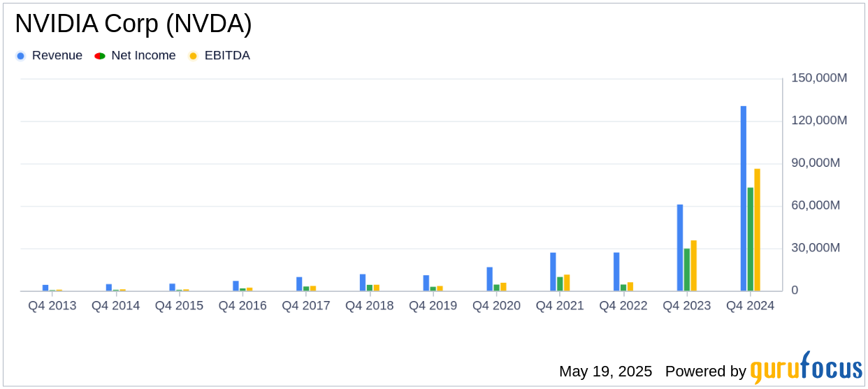
Task: Click the Q4 2017 blue Revenue bar
Action: [x=299, y=284]
